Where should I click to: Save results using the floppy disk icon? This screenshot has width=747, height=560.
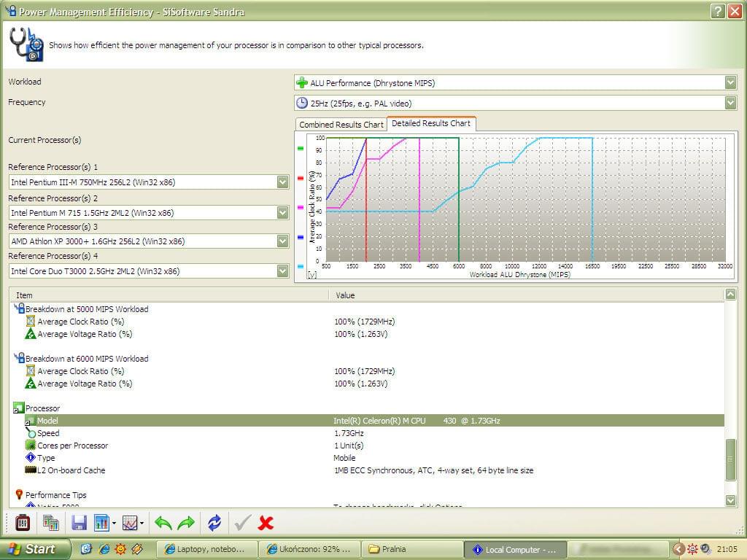[x=79, y=522]
